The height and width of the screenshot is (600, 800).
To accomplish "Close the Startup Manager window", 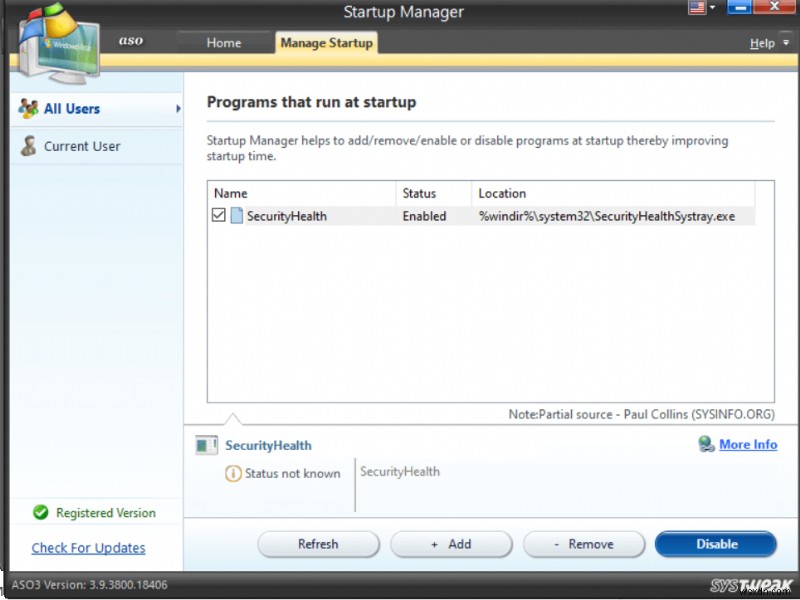I will click(774, 7).
